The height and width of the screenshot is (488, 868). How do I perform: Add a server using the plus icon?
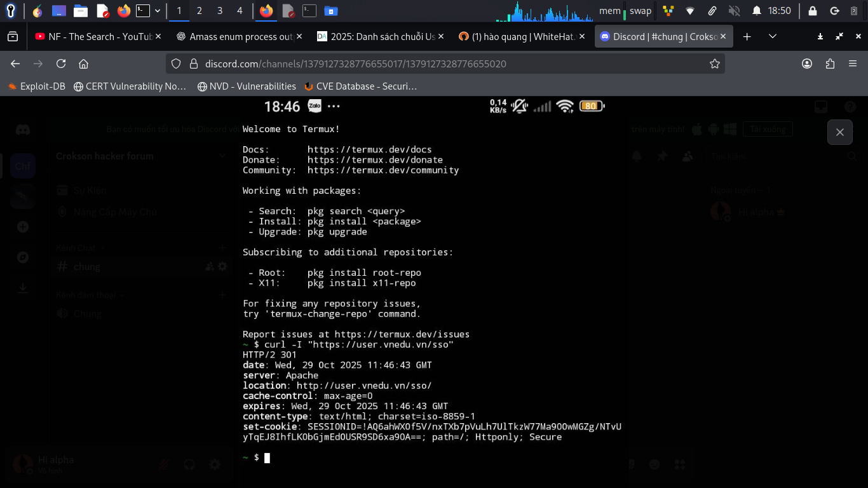23,226
